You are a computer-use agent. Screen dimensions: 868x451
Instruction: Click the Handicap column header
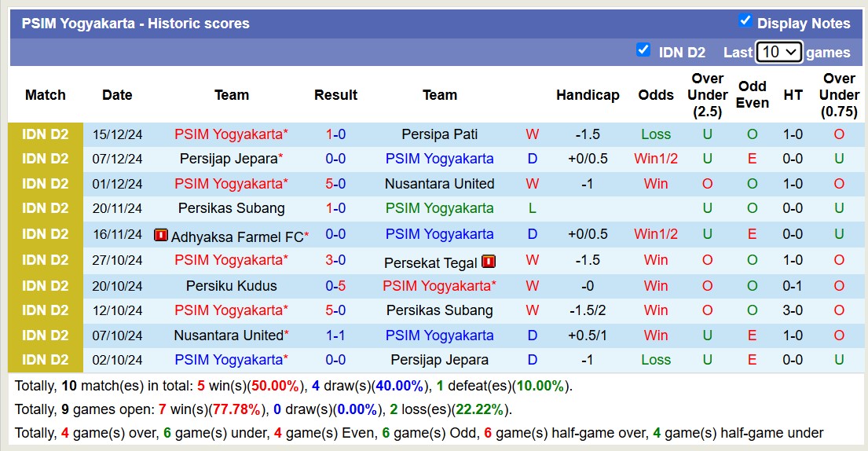click(x=588, y=95)
